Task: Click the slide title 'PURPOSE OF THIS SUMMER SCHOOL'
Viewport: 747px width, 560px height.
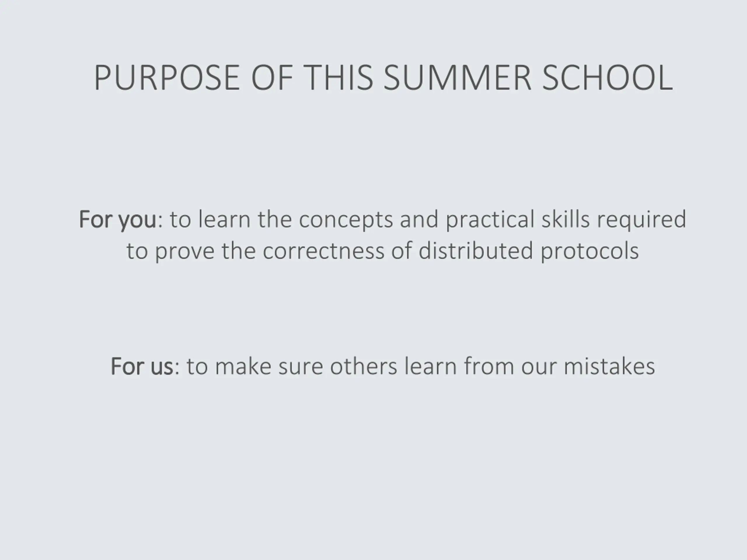Action: (383, 78)
